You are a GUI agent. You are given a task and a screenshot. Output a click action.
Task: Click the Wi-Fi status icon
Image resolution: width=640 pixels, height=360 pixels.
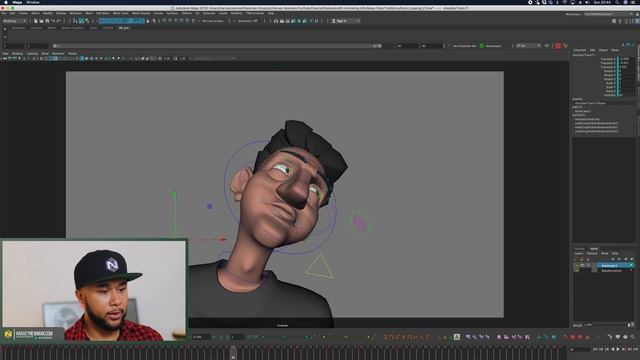pyautogui.click(x=565, y=2)
